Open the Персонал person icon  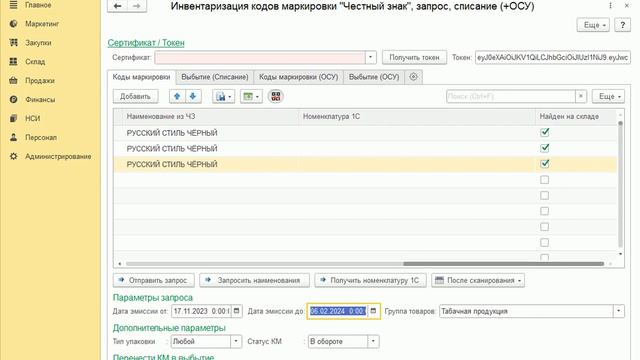tap(13, 137)
